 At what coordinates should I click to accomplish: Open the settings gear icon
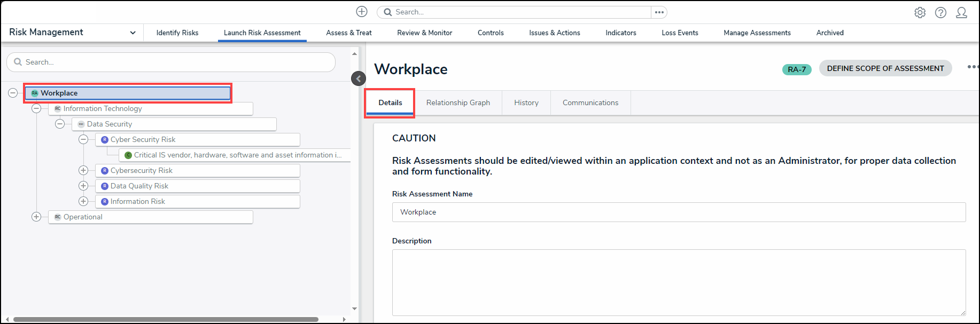920,12
